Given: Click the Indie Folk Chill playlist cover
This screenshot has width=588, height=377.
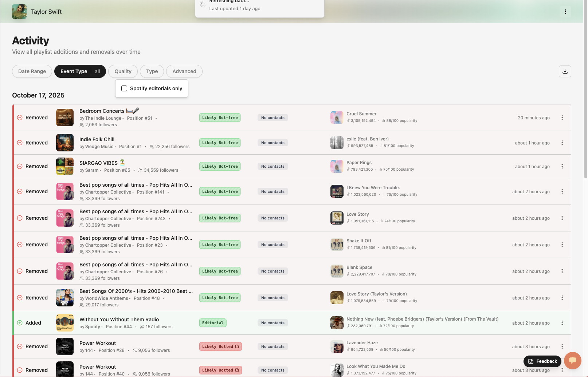Looking at the screenshot, I should tap(65, 143).
